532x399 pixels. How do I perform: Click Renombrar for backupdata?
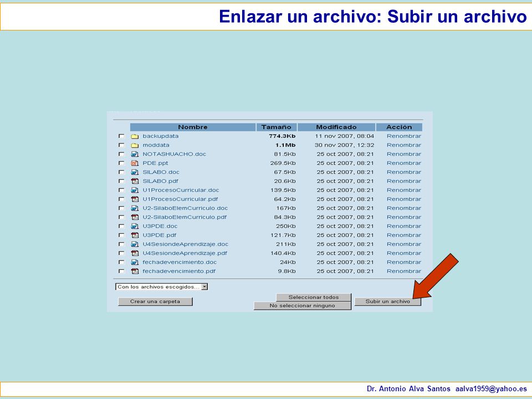tap(404, 136)
